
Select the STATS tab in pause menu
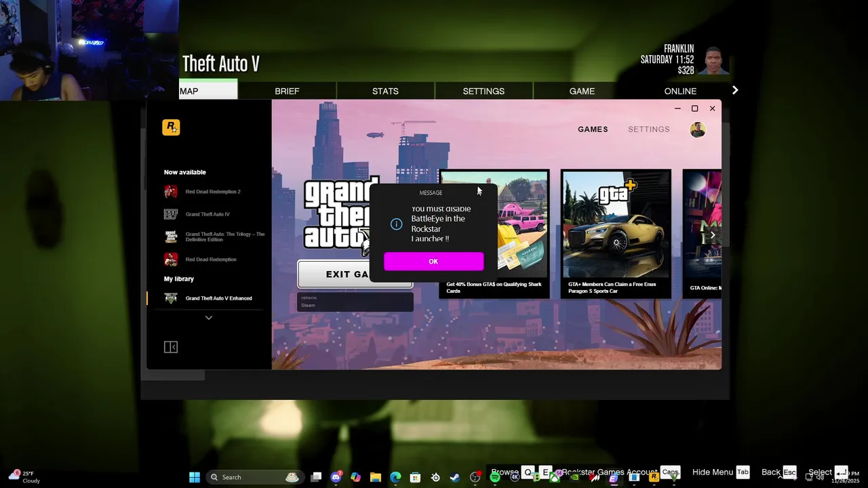click(385, 91)
